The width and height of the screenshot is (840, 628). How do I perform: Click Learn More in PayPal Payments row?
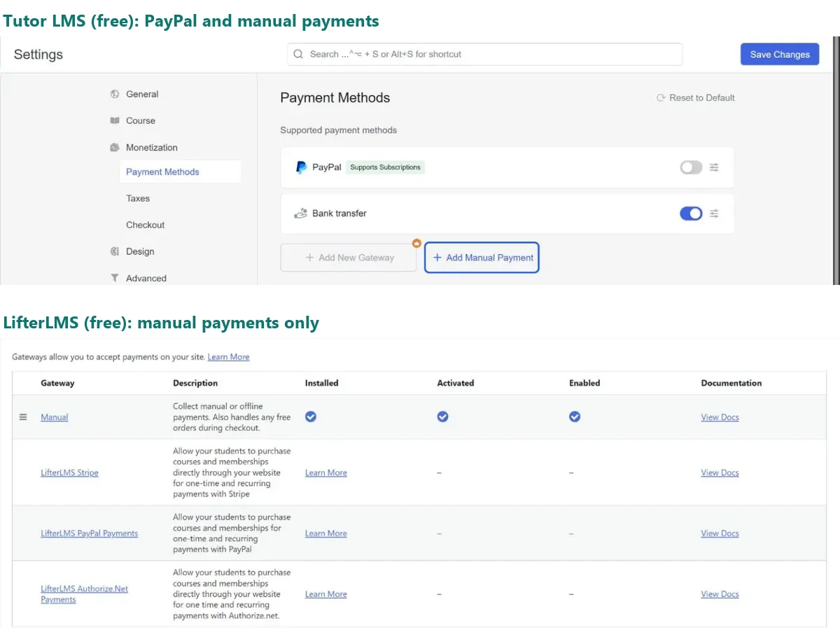(x=326, y=533)
